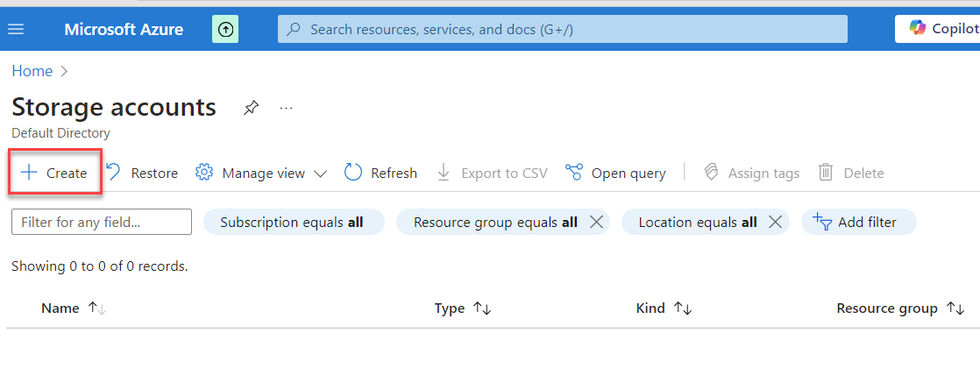This screenshot has height=390, width=980.
Task: Open the hamburger portal menu
Action: tap(16, 30)
